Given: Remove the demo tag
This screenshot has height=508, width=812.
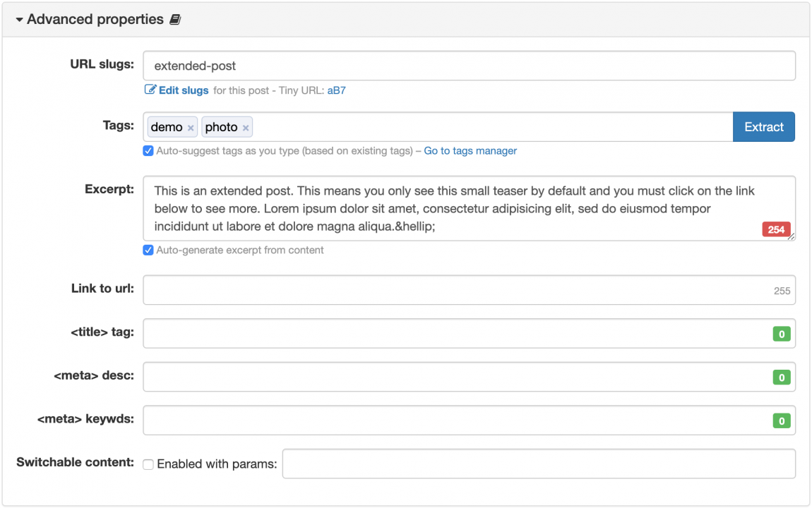Looking at the screenshot, I should click(x=191, y=128).
